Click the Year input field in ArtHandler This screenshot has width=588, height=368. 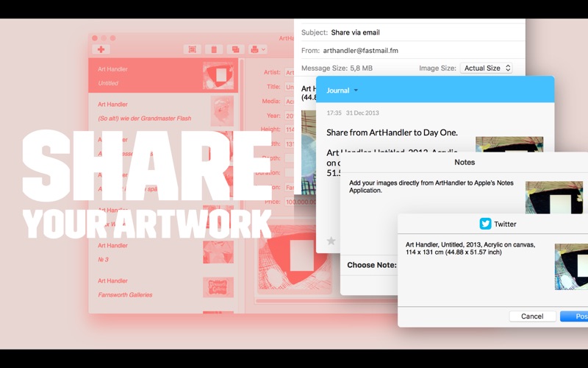pyautogui.click(x=289, y=116)
